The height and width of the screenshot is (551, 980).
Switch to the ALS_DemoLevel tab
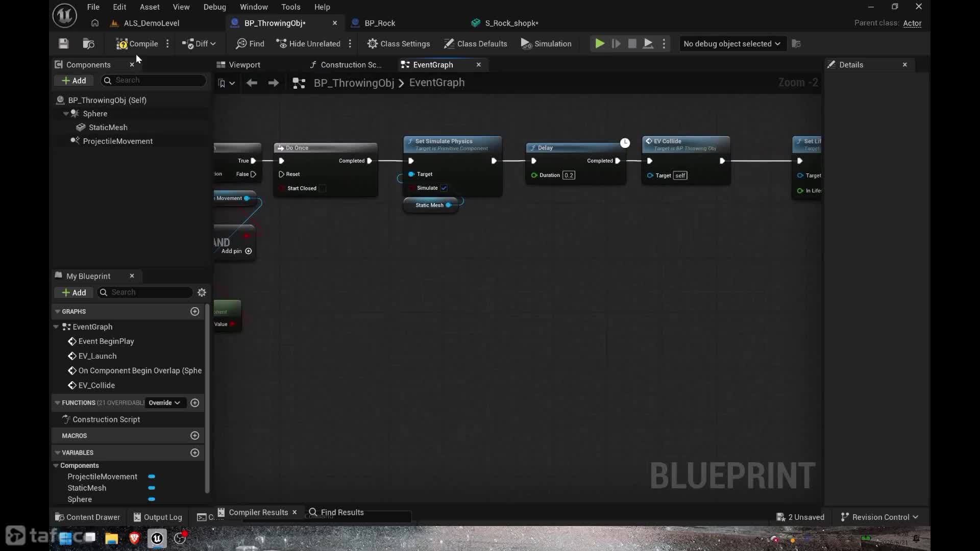click(152, 23)
